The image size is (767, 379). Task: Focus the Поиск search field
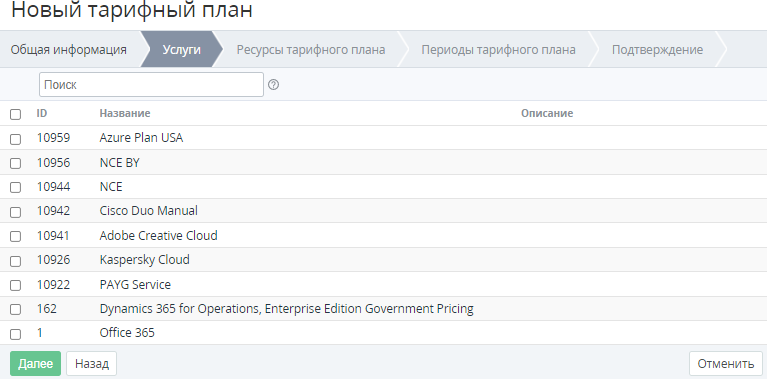click(151, 85)
